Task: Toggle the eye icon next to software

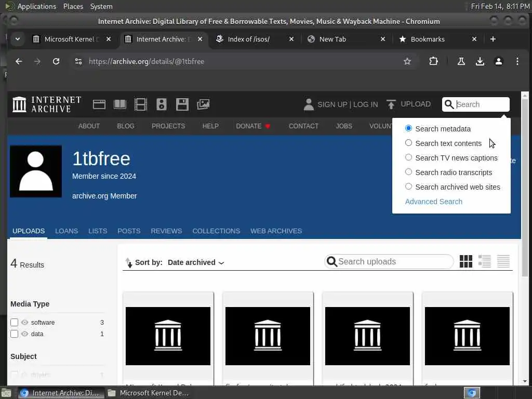Action: point(25,322)
